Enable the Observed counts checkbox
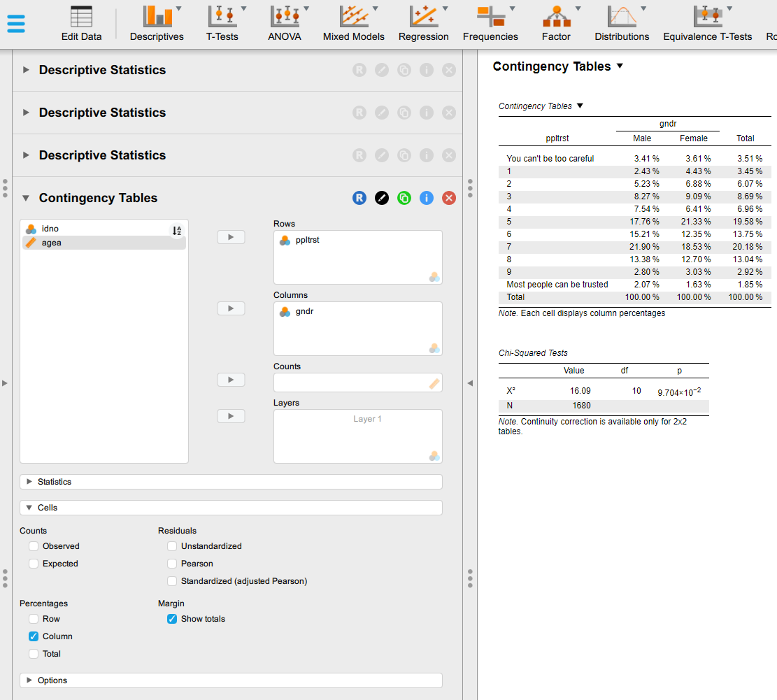 click(34, 546)
